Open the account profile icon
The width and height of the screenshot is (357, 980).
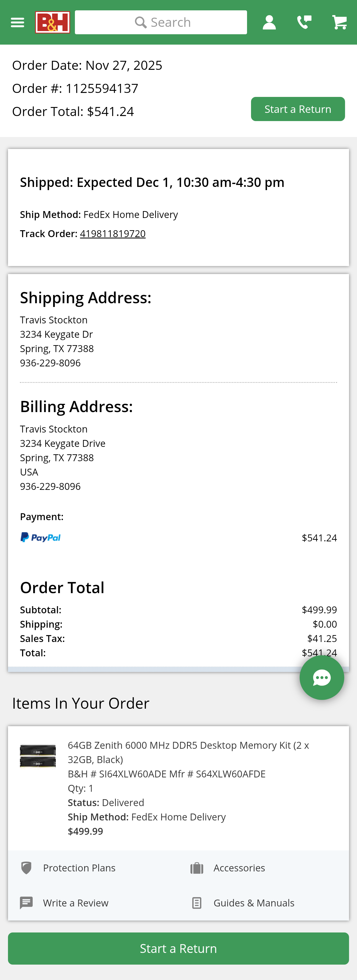pyautogui.click(x=269, y=23)
